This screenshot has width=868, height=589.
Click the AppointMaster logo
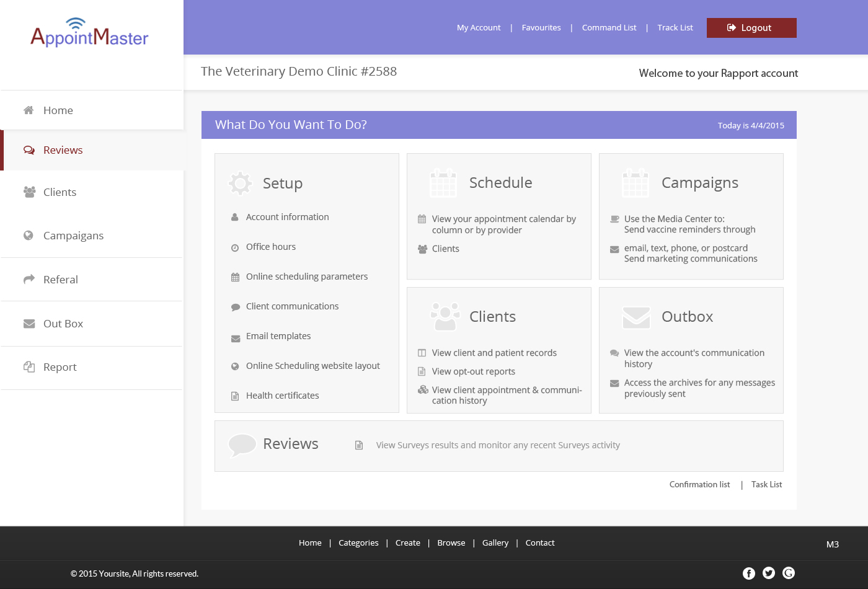point(90,33)
